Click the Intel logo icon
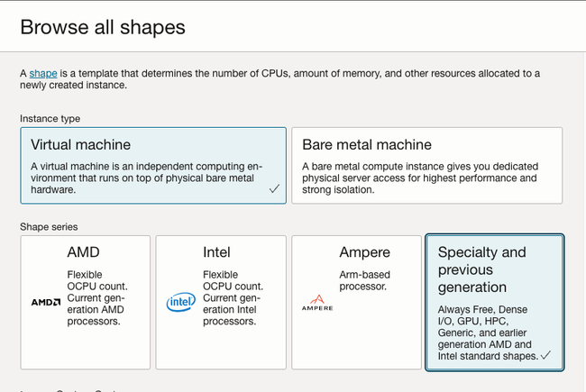 tap(181, 302)
